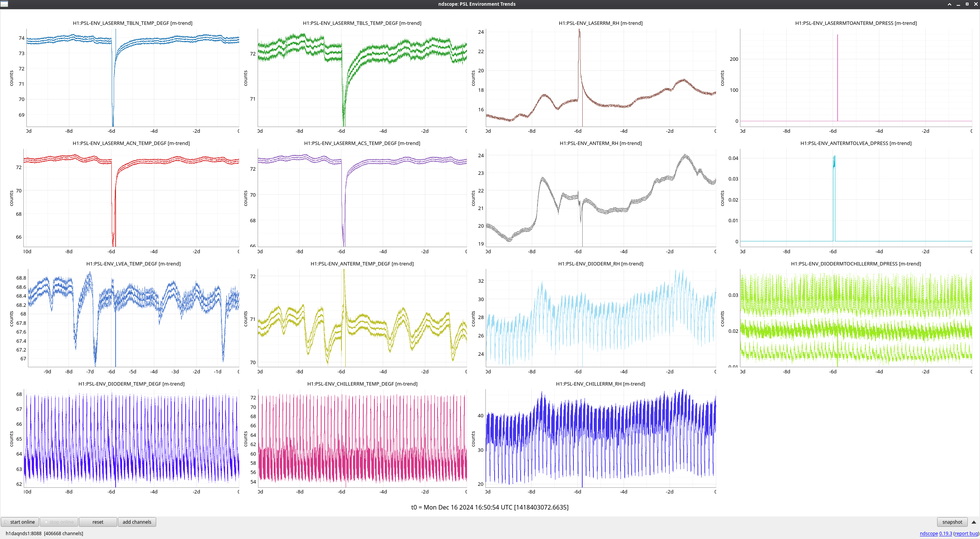This screenshot has height=539, width=980.
Task: Click the stop online button
Action: (x=59, y=522)
